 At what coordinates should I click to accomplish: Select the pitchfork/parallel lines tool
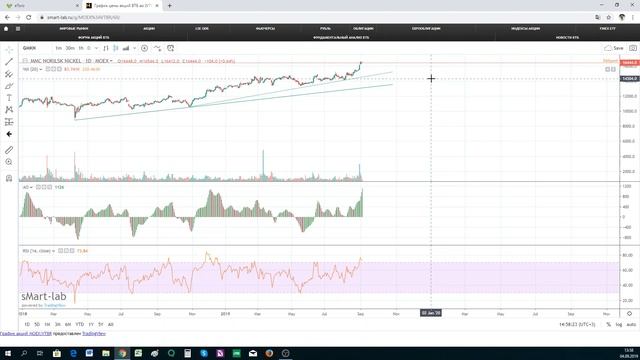pyautogui.click(x=9, y=74)
